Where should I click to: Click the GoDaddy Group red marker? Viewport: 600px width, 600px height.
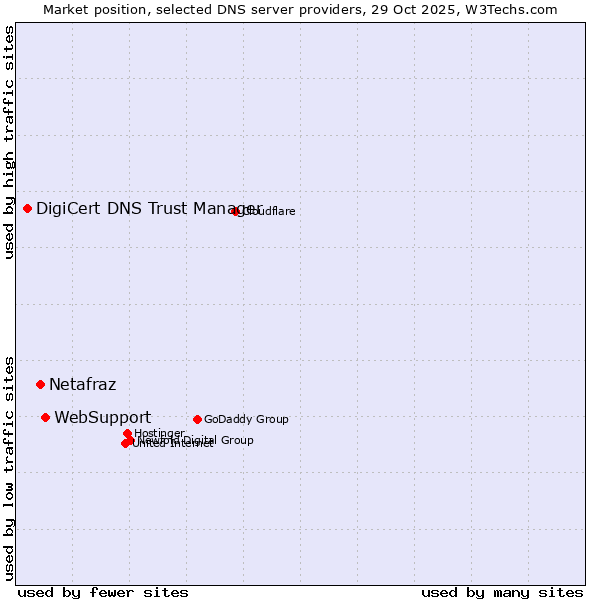click(x=198, y=419)
